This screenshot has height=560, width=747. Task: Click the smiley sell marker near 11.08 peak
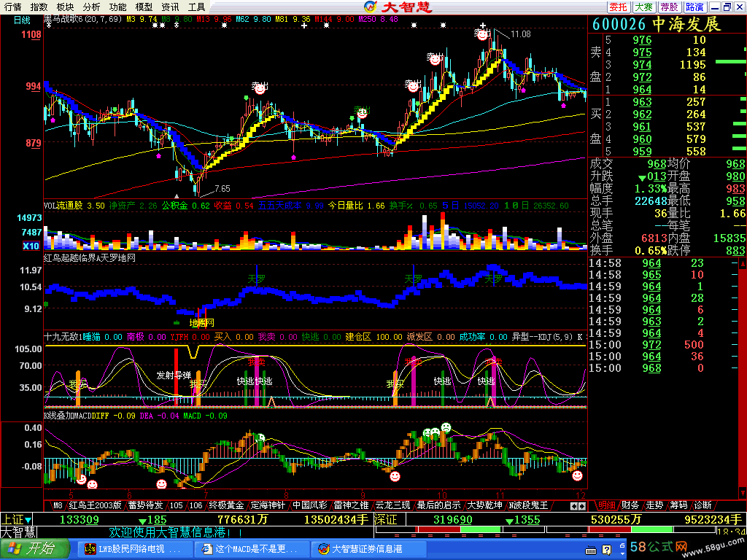tap(483, 34)
